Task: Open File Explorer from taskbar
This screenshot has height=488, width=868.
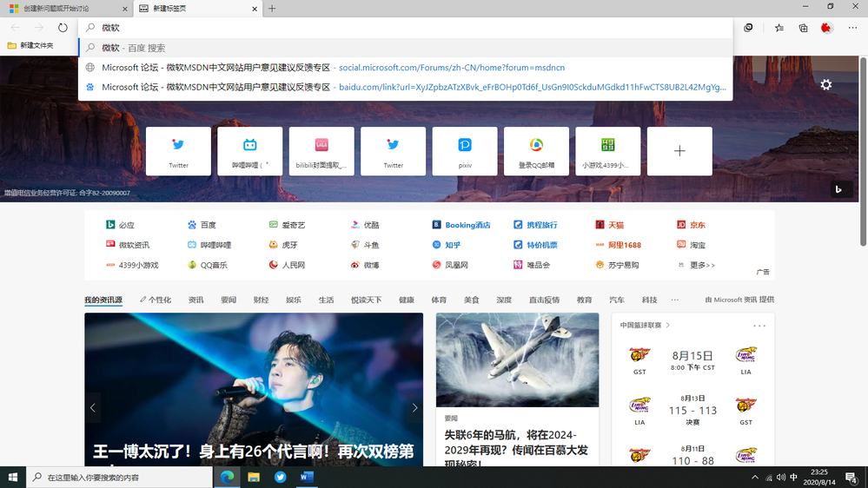Action: [254, 477]
